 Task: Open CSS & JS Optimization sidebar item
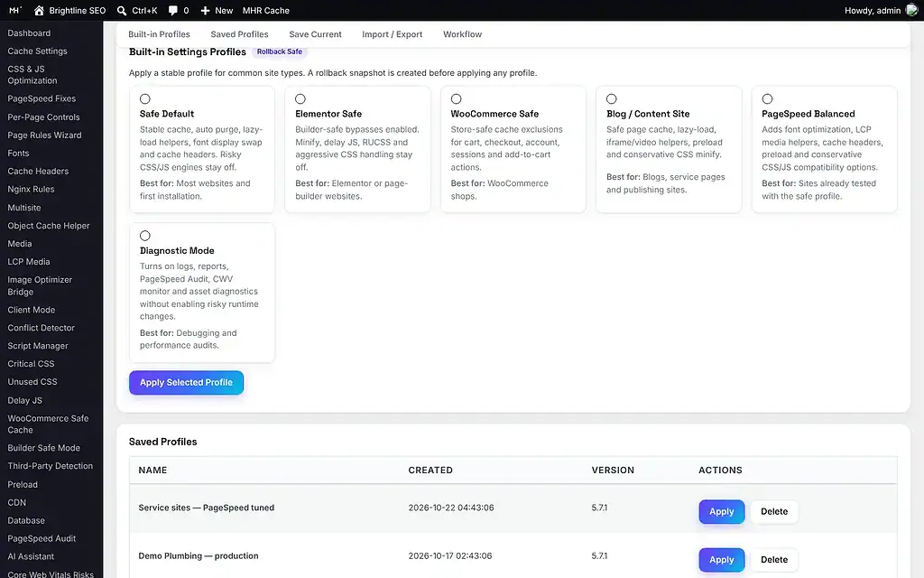(32, 74)
